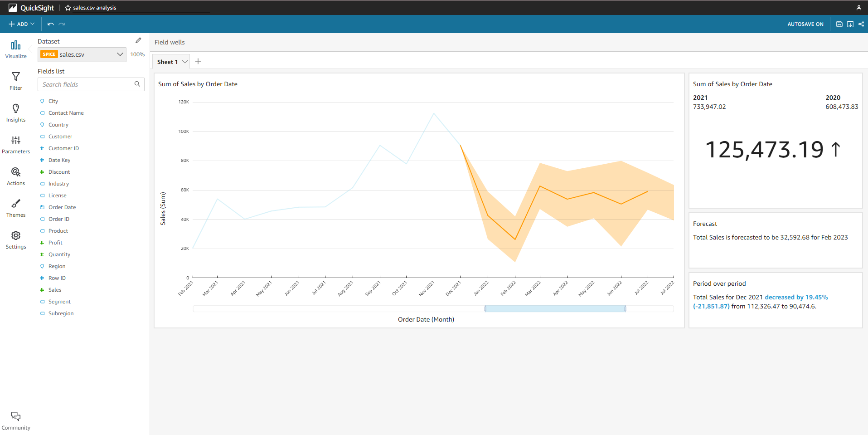The height and width of the screenshot is (435, 868).
Task: Click the range slider's left handle
Action: [x=485, y=308]
